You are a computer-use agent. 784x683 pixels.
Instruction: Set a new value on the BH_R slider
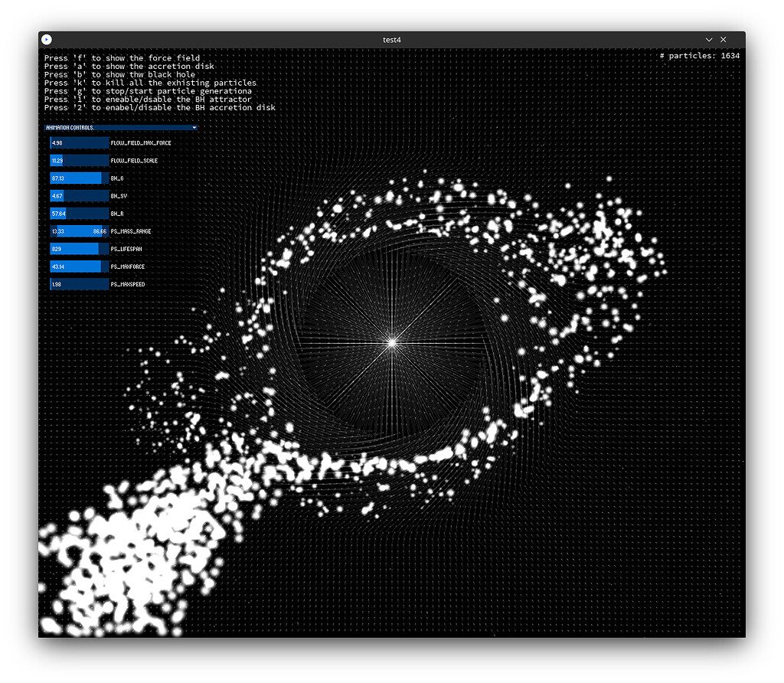point(79,213)
